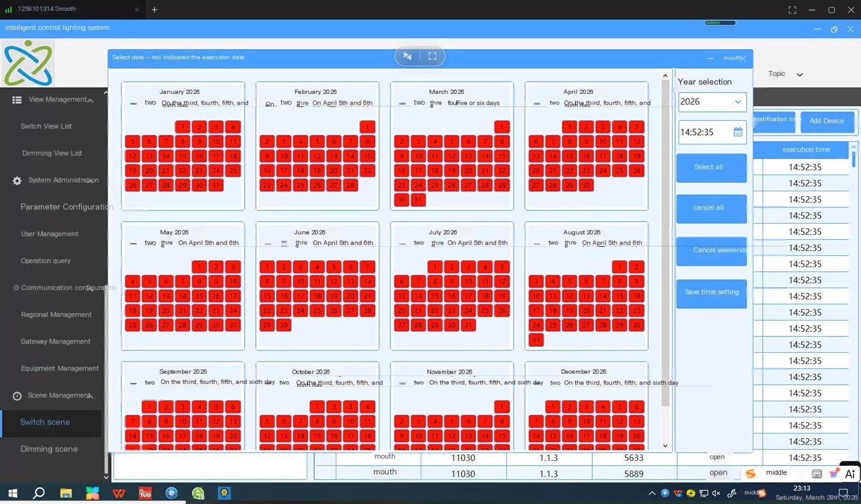Open the Windows Start menu
The image size is (861, 504).
[13, 493]
